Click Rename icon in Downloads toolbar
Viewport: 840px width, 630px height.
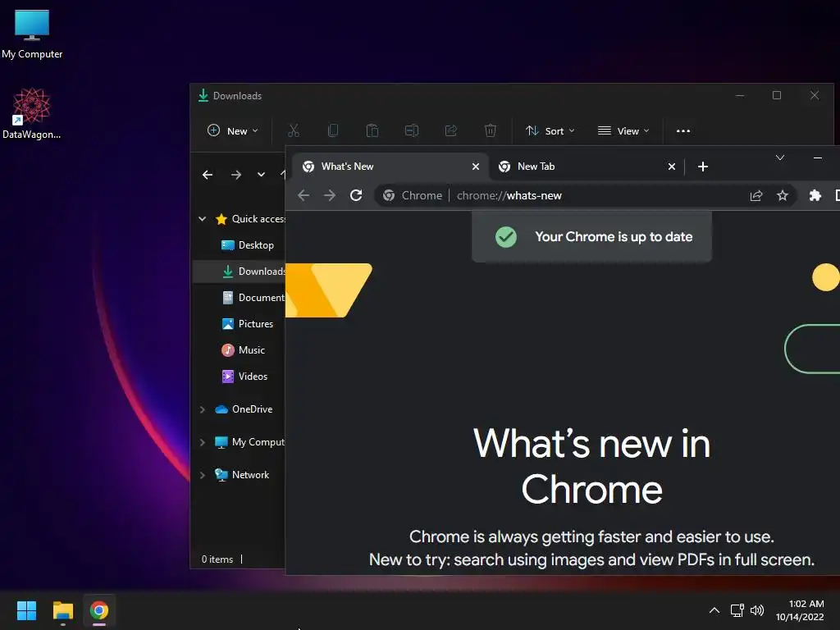(x=412, y=130)
